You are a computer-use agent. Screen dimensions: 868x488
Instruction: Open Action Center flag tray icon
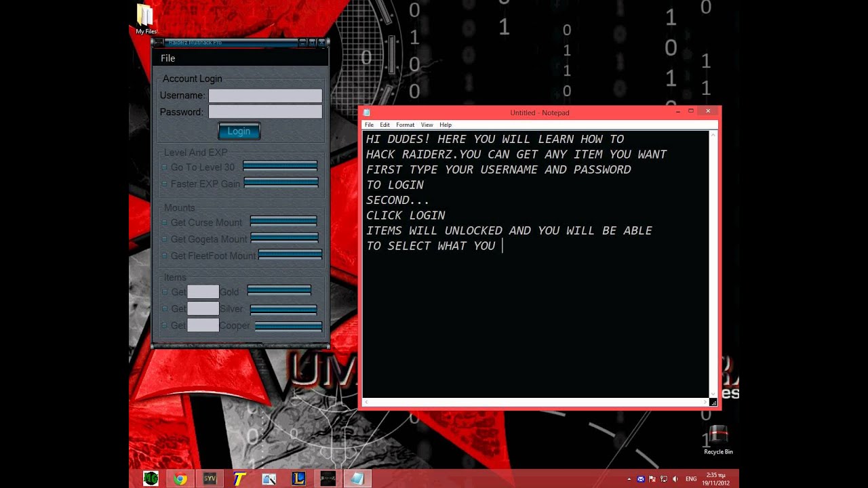tap(652, 479)
